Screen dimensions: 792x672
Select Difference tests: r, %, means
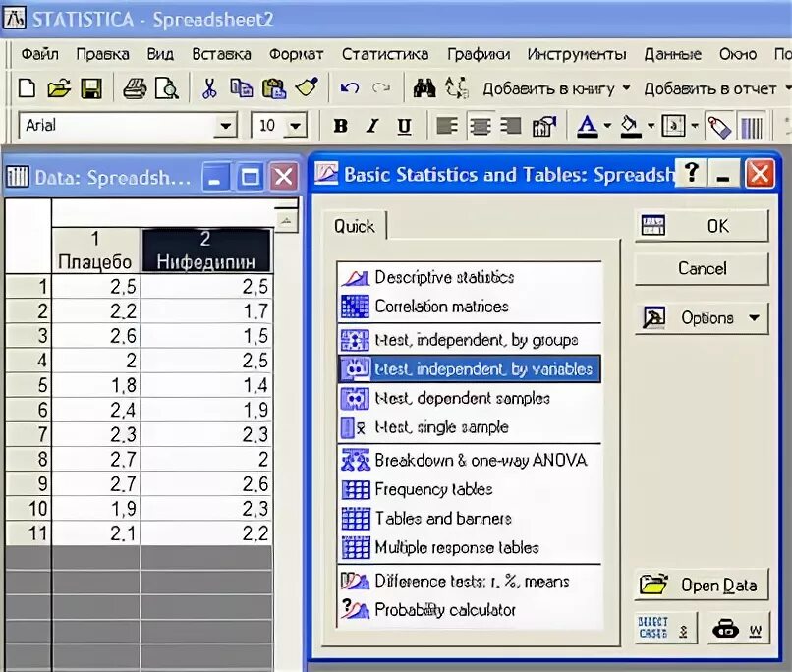[x=470, y=581]
